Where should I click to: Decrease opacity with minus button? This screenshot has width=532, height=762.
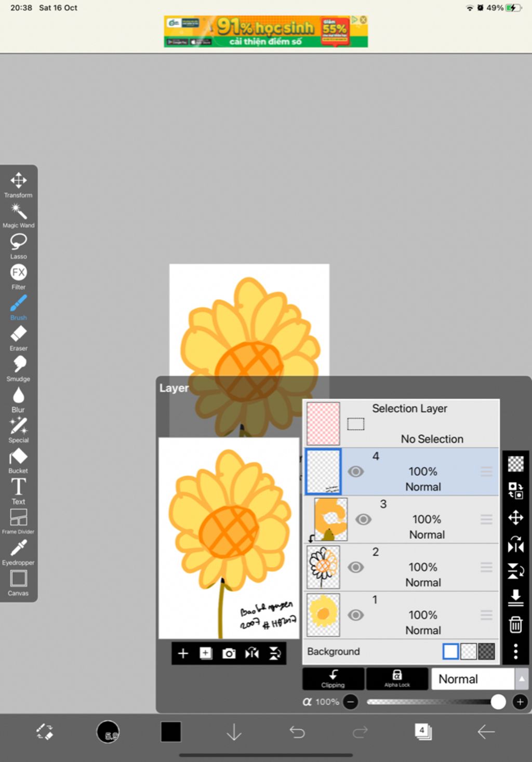[351, 702]
